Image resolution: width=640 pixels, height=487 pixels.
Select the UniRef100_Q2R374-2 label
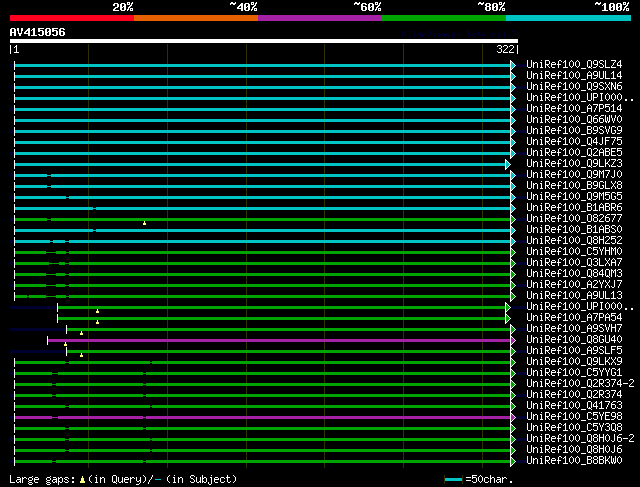tap(580, 384)
